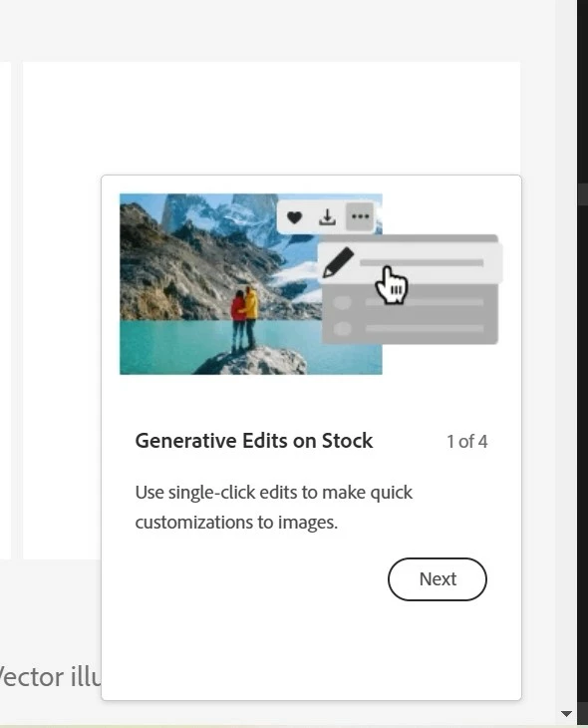This screenshot has width=588, height=728.
Task: Click the 'Generative Edits on Stock' heading
Action: pos(254,441)
